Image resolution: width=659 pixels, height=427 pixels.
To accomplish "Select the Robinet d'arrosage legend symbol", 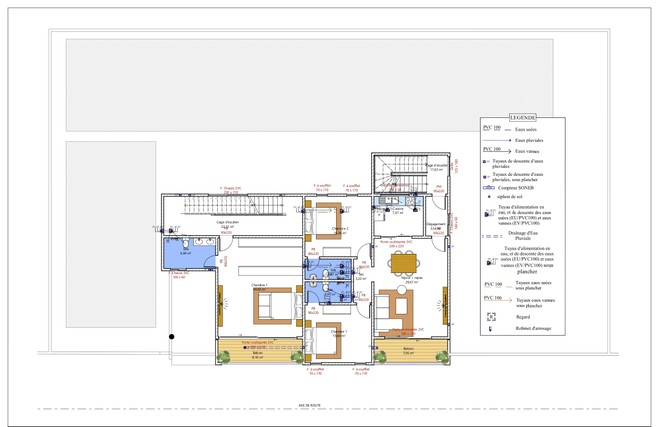I will [x=490, y=329].
